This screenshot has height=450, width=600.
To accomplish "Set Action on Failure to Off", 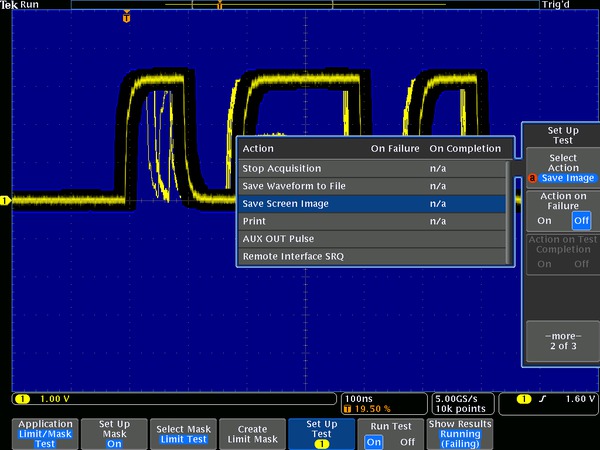I will 580,220.
